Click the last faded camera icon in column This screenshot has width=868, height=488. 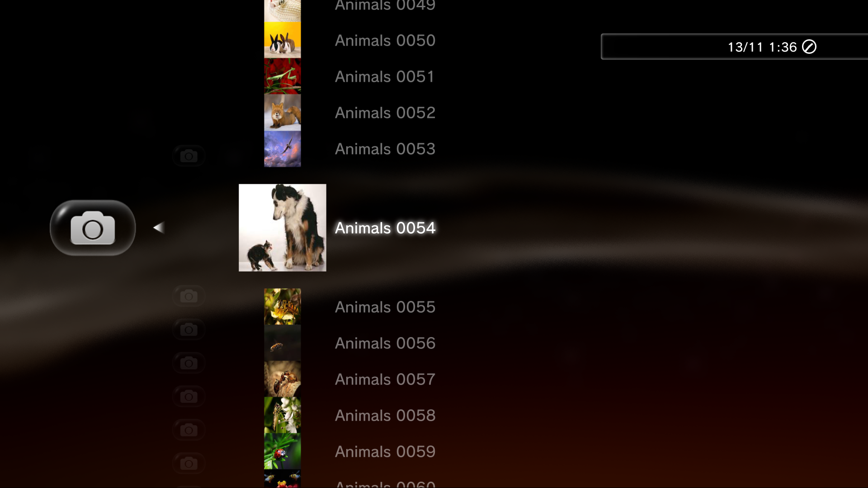click(x=189, y=463)
